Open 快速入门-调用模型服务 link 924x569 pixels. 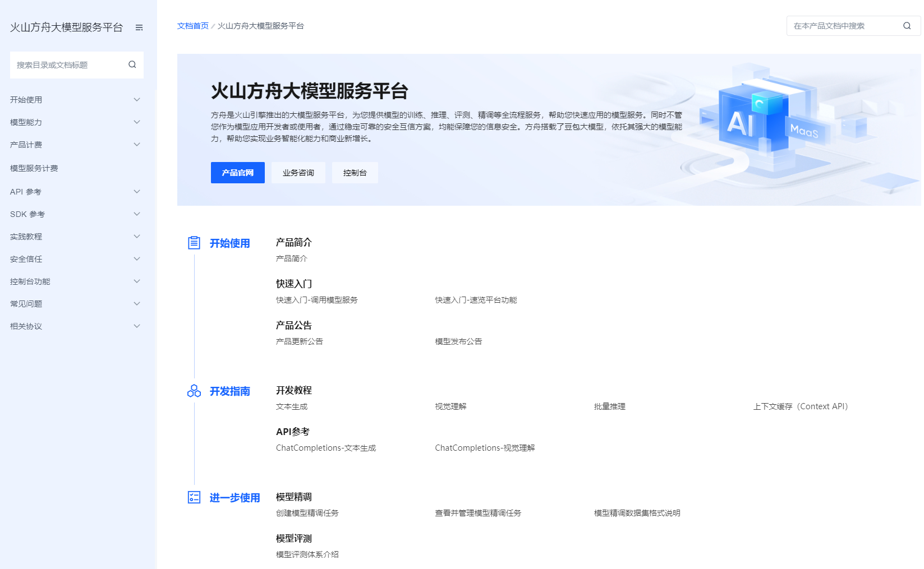coord(317,300)
